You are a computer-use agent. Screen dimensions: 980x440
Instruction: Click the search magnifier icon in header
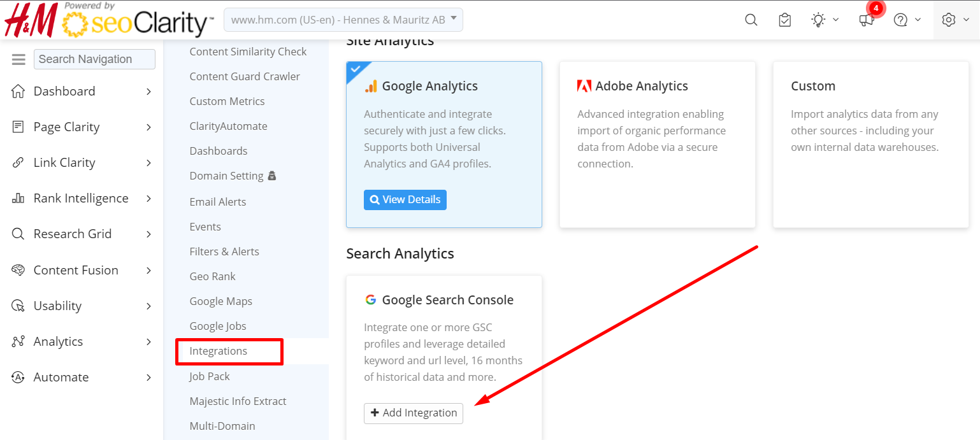point(751,20)
